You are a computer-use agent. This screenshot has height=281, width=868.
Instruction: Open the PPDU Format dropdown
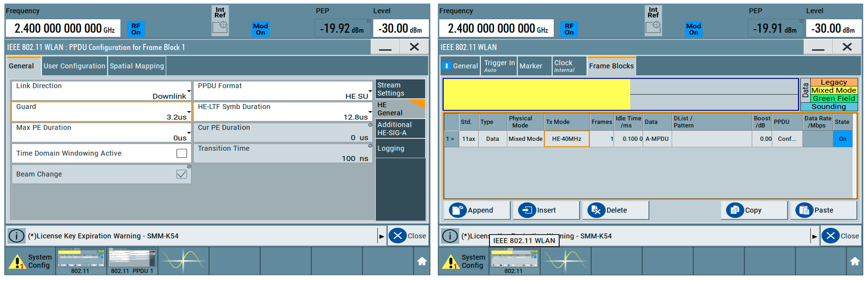coord(283,91)
